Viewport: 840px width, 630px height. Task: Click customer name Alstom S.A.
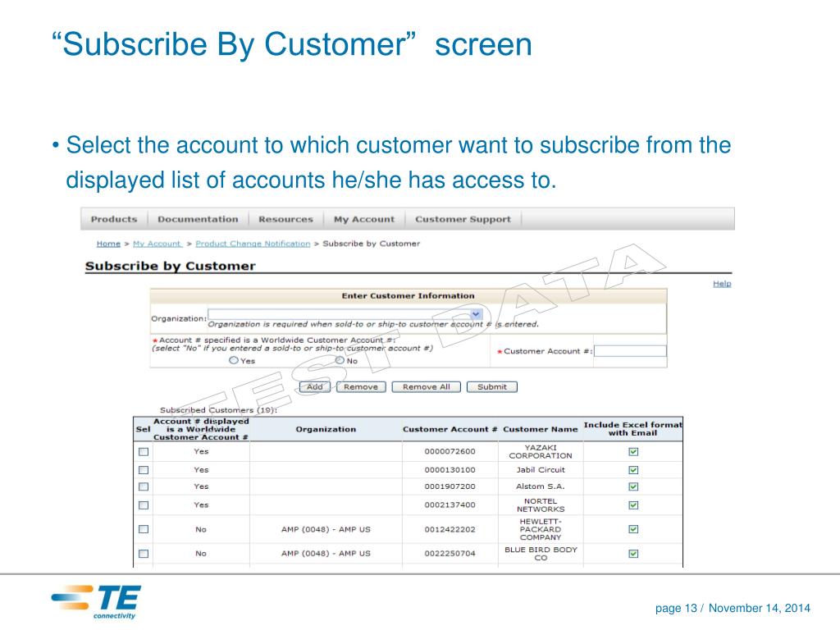[x=540, y=486]
